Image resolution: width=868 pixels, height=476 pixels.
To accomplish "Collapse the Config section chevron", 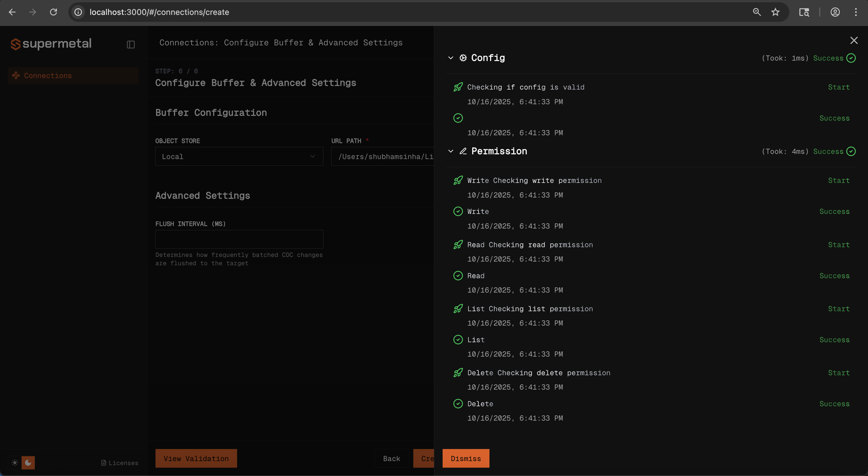I will click(x=451, y=58).
